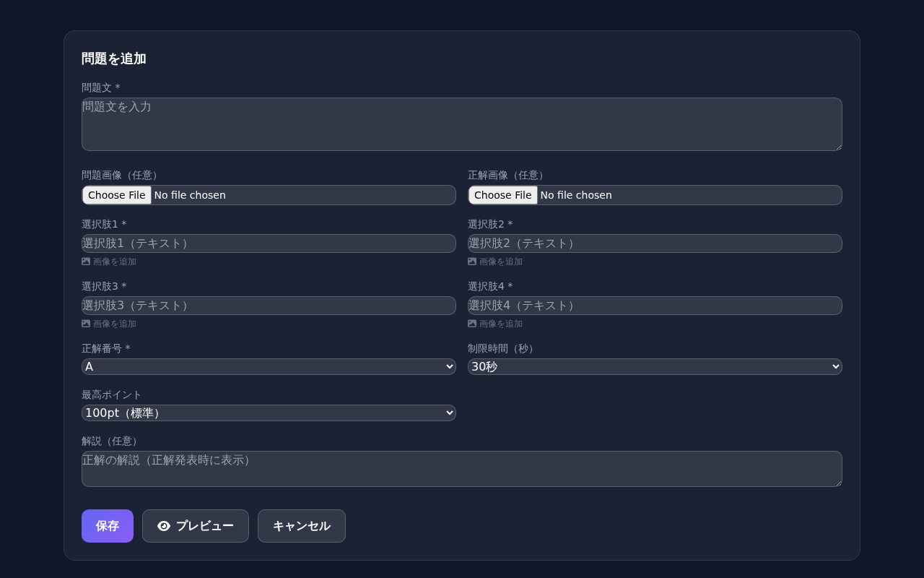Screen dimensions: 924x578
Task: Click the 選択肢3 text field
Action: pos(269,306)
